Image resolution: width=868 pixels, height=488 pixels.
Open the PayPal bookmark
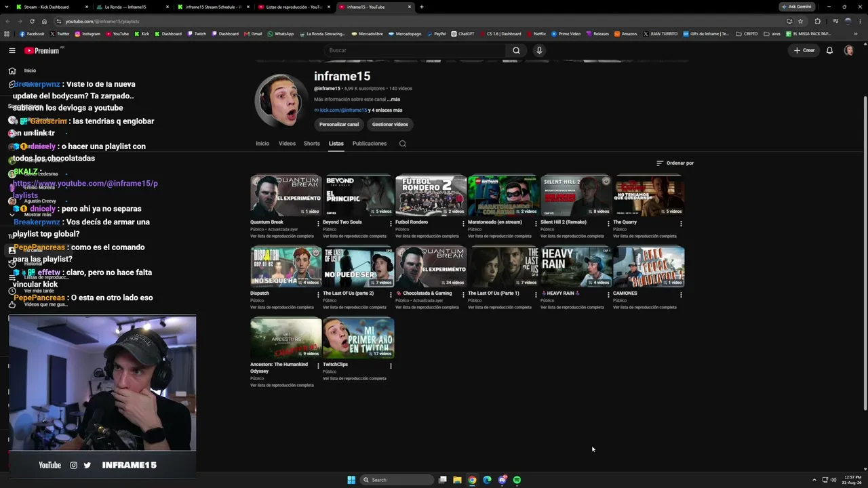[436, 34]
